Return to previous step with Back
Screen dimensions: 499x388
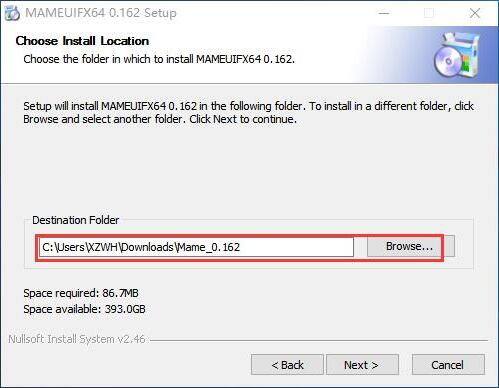pyautogui.click(x=287, y=365)
